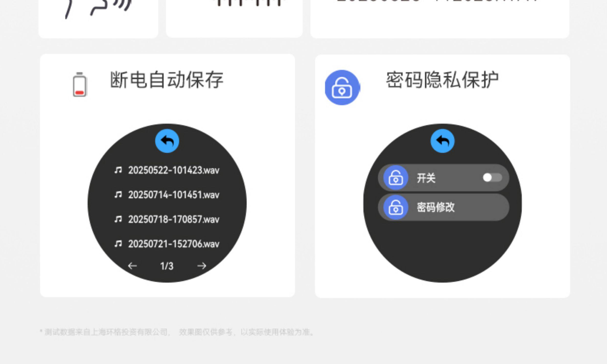Tap back arrow on password watch screen
Screen dimensions: 607x364
pyautogui.click(x=442, y=141)
